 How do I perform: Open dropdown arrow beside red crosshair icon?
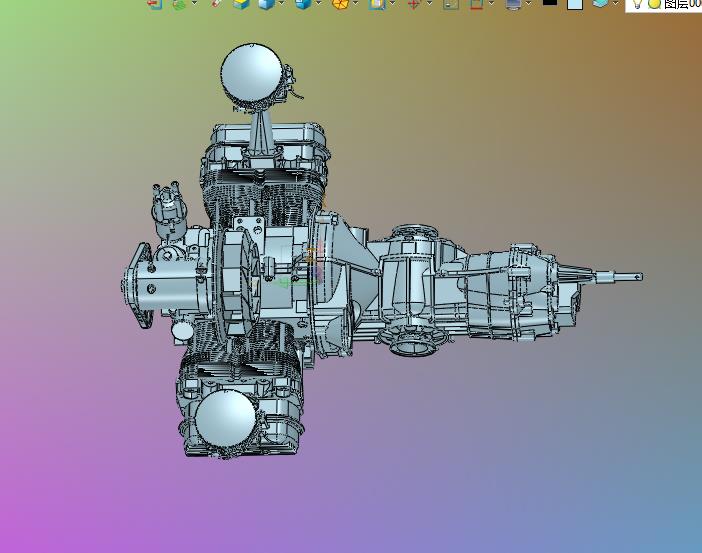point(430,3)
